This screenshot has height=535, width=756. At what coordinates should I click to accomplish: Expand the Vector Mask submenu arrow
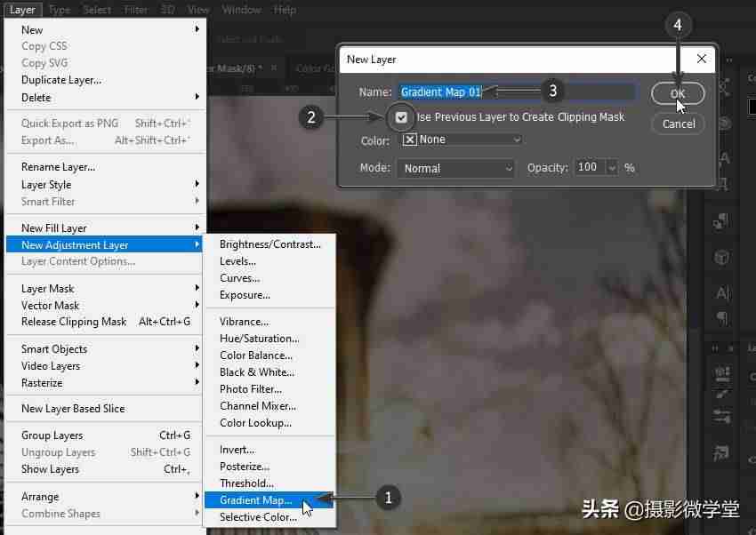tap(197, 305)
